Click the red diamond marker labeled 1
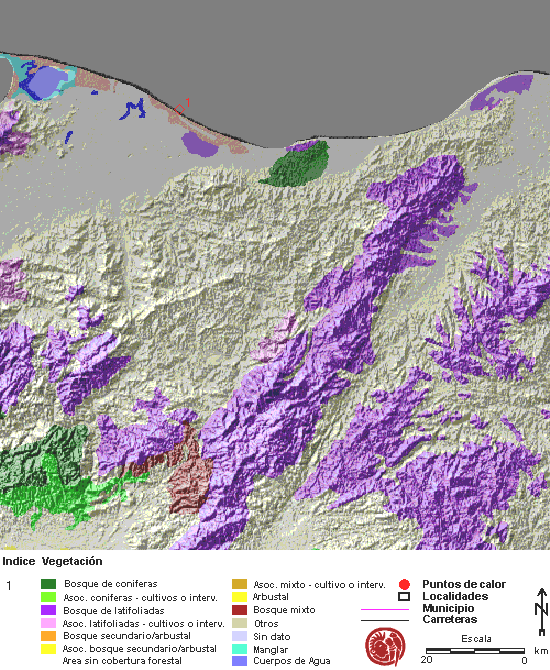Image resolution: width=550 pixels, height=670 pixels. 179,109
